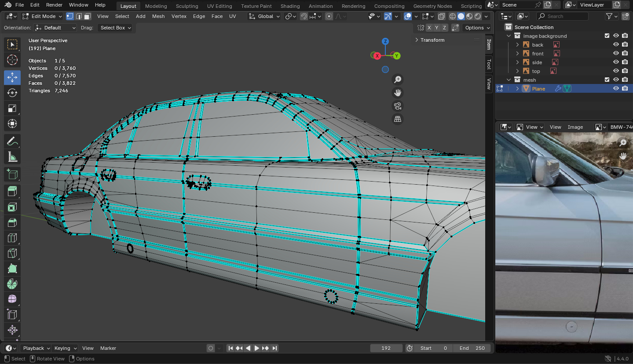Open the Select Box drag dropdown
The width and height of the screenshot is (633, 364).
[115, 28]
